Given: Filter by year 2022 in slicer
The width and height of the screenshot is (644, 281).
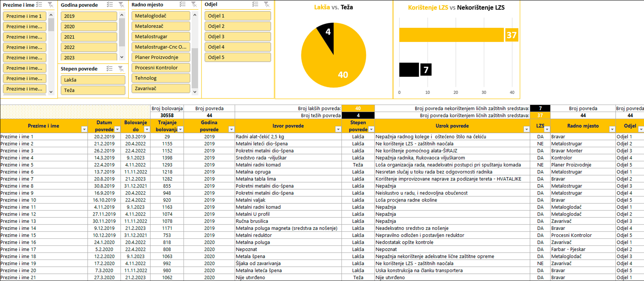Looking at the screenshot, I should (x=89, y=47).
